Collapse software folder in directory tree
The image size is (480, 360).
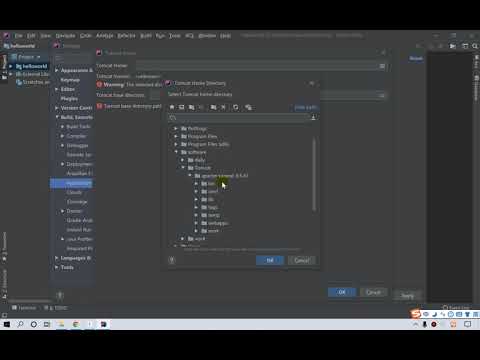tap(176, 152)
